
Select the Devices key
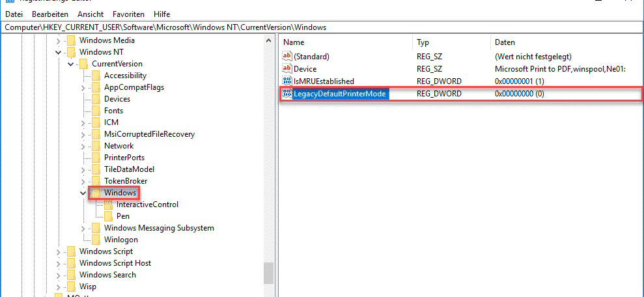tap(117, 99)
